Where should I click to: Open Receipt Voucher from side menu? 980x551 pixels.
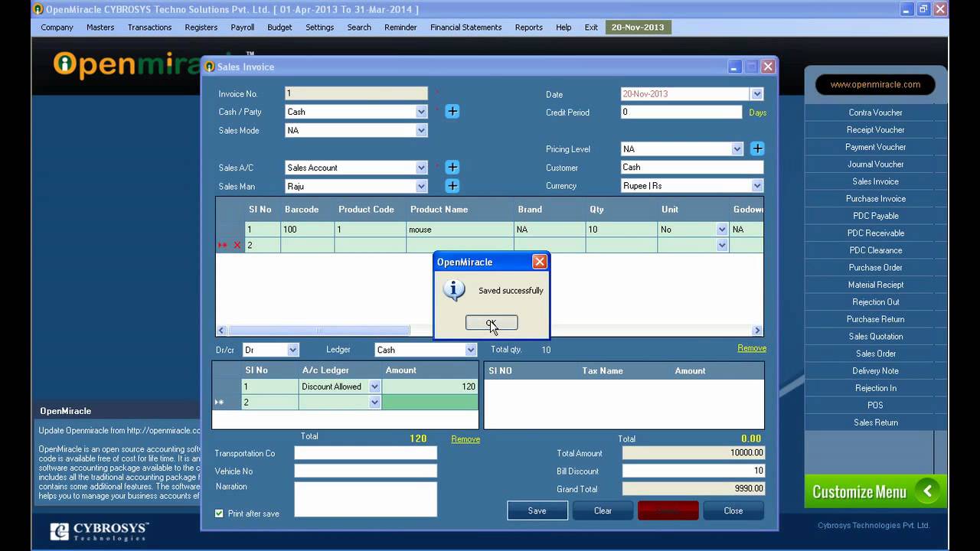(875, 130)
